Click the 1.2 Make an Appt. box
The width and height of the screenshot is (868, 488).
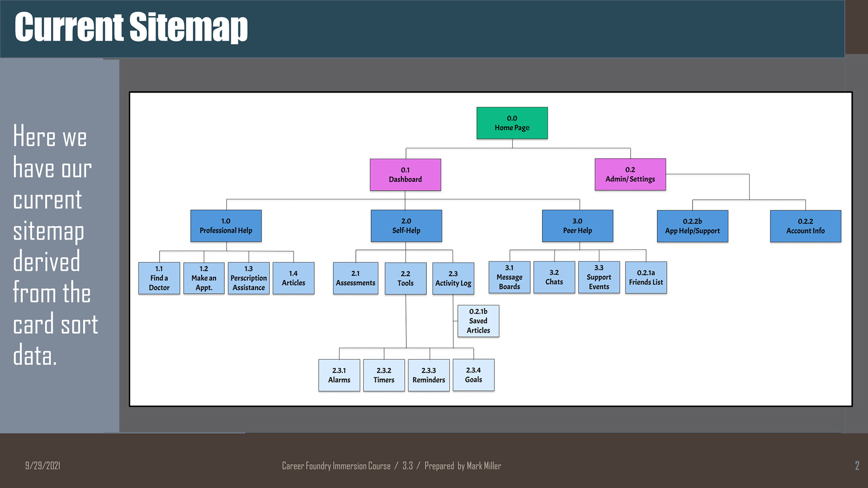tap(204, 278)
